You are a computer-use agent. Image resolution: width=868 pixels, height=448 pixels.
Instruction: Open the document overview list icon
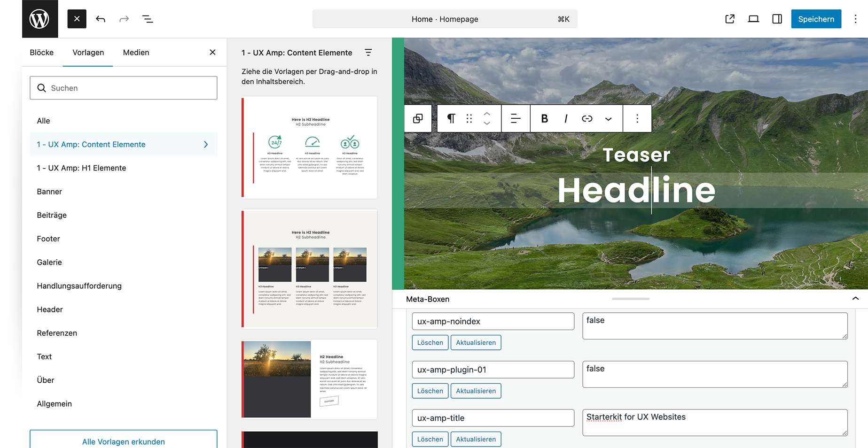[x=147, y=19]
